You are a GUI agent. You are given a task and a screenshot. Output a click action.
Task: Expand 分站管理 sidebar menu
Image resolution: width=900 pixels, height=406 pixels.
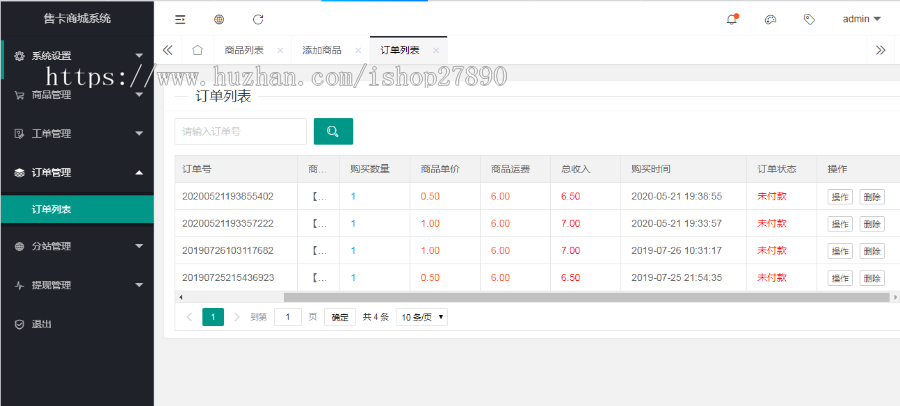pyautogui.click(x=77, y=246)
